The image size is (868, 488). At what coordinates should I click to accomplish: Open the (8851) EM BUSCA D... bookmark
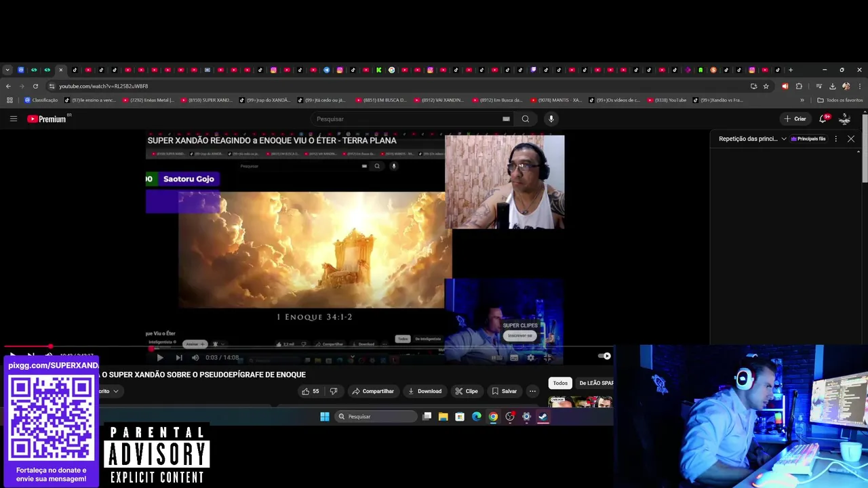click(x=381, y=100)
